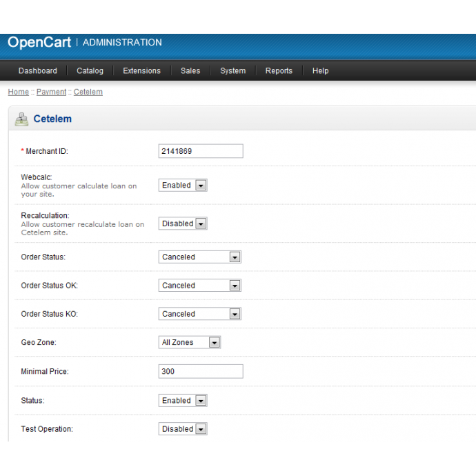Image resolution: width=476 pixels, height=476 pixels.
Task: Open the System menu
Action: [x=233, y=71]
